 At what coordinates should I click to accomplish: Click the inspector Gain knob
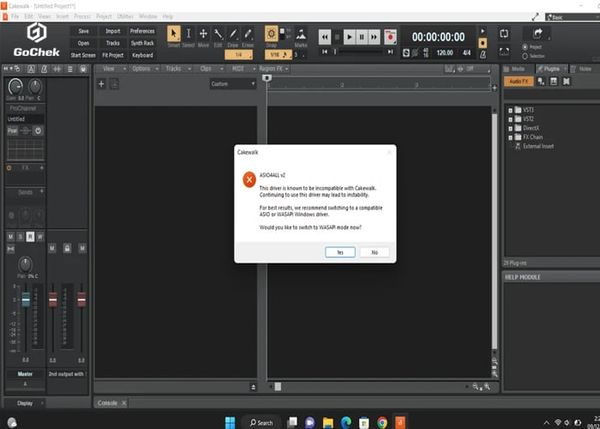15,87
